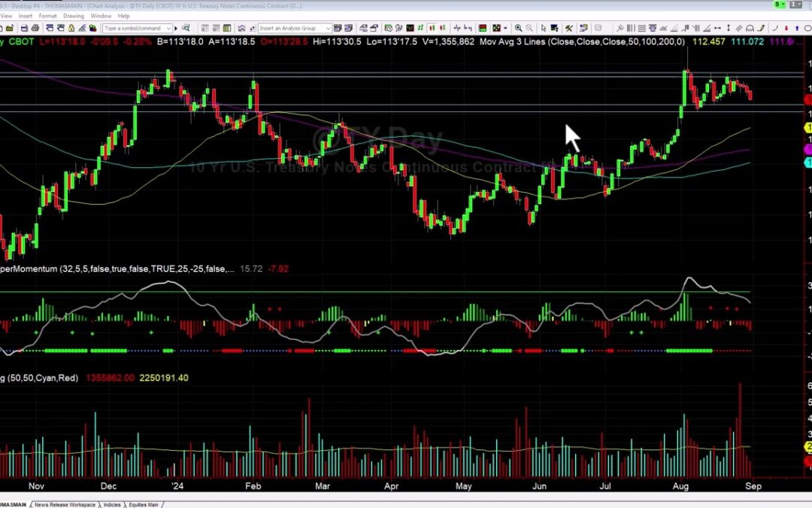Select the pointer cursor tool
This screenshot has width=812, height=508.
[x=543, y=28]
